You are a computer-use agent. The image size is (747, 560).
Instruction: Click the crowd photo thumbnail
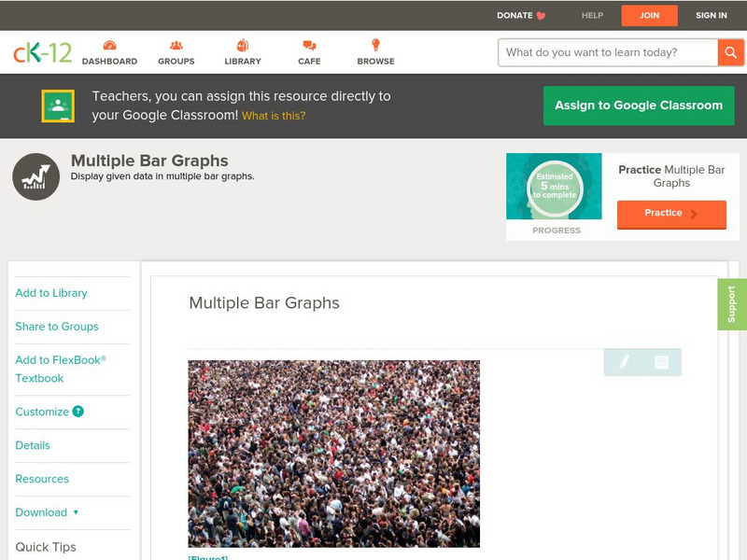[334, 454]
